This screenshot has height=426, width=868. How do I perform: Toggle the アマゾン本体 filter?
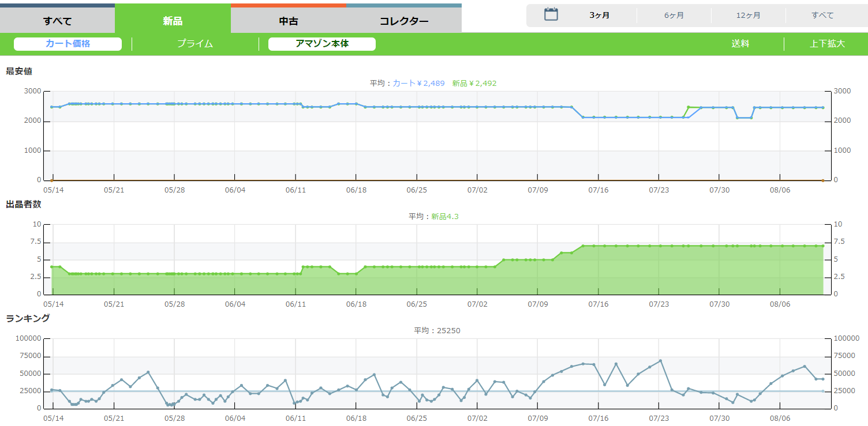click(x=322, y=44)
